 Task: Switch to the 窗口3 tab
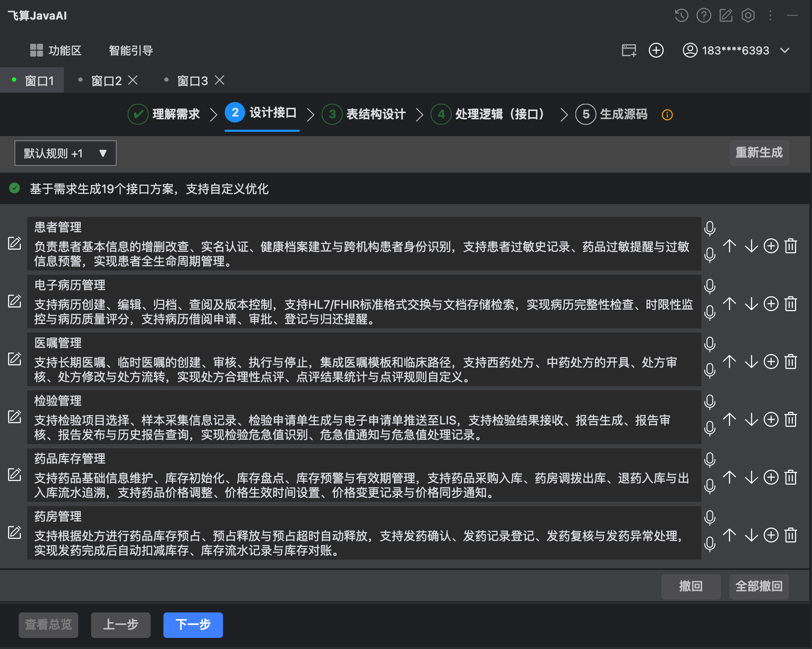pyautogui.click(x=192, y=80)
